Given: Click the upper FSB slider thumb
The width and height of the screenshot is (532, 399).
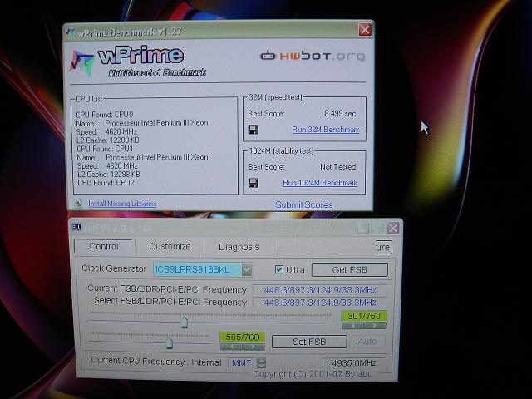Looking at the screenshot, I should [x=185, y=322].
